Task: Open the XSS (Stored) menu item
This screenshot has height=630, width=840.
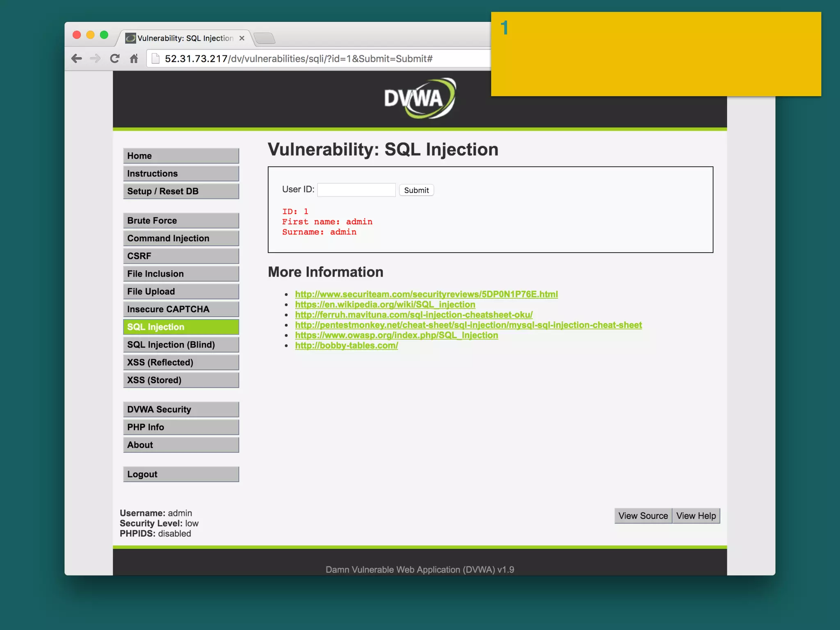Action: (181, 380)
